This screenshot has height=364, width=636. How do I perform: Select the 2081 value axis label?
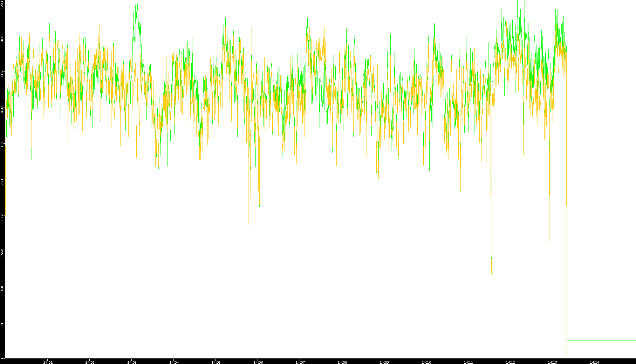pyautogui.click(x=2, y=217)
